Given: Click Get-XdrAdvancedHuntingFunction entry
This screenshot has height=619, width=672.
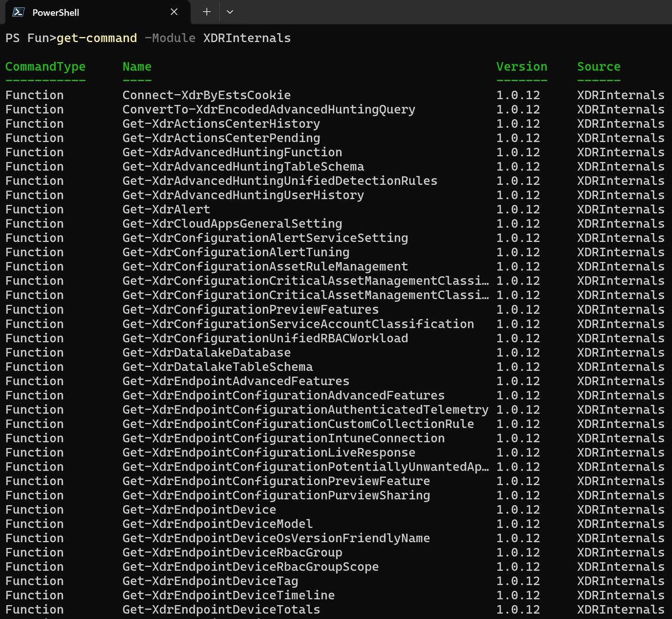Looking at the screenshot, I should 232,152.
